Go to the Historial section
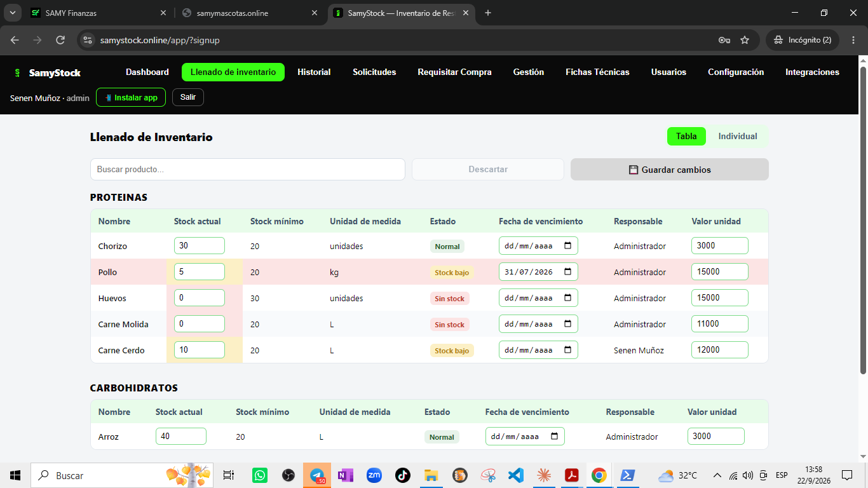868x488 pixels. click(x=314, y=72)
